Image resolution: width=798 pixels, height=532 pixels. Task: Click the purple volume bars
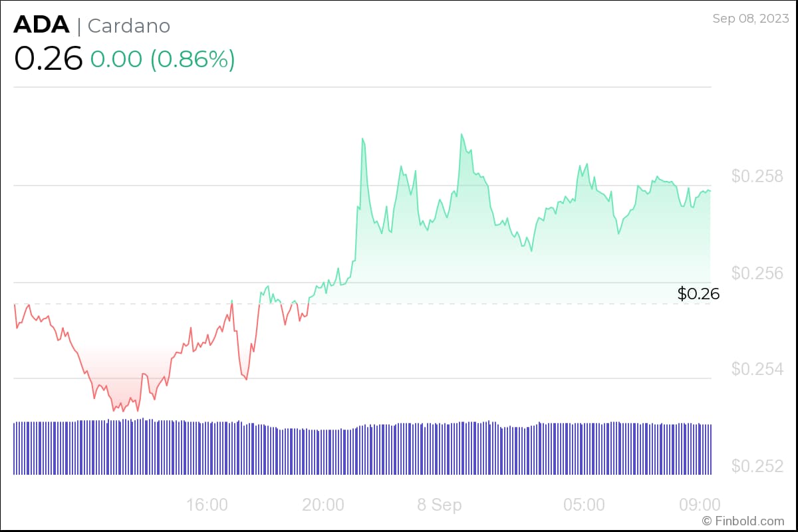(x=362, y=449)
